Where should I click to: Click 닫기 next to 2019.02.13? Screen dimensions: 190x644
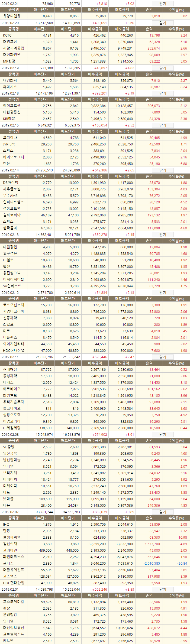click(x=163, y=235)
